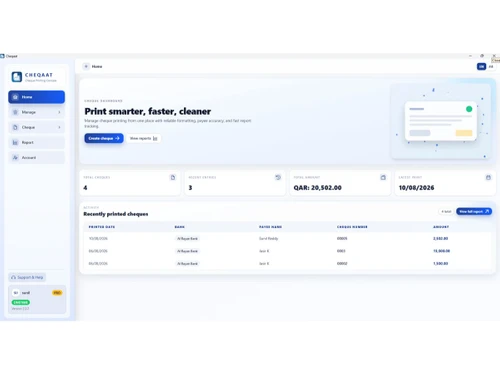The height and width of the screenshot is (375, 500).
Task: Click the Total Amount card wallet icon
Action: coord(383,177)
